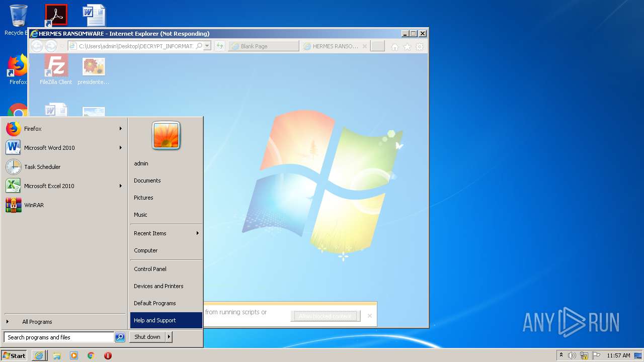
Task: Open Internet Explorer Tools gear
Action: point(420,47)
